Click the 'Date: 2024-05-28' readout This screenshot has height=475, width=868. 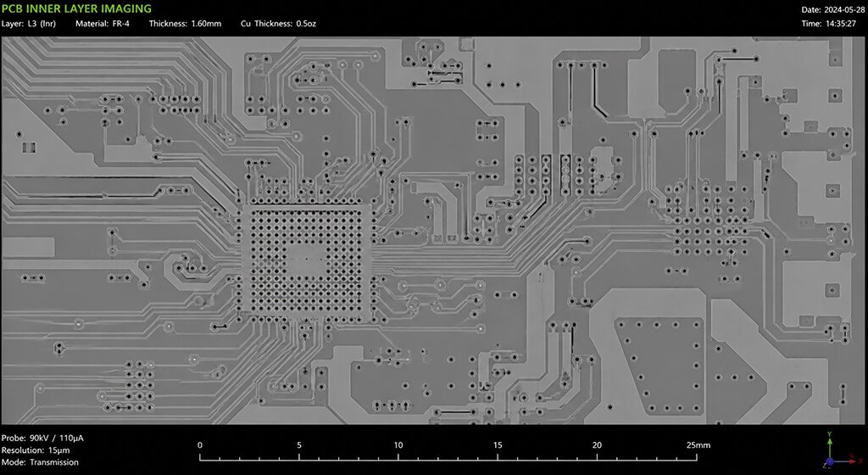click(x=833, y=10)
